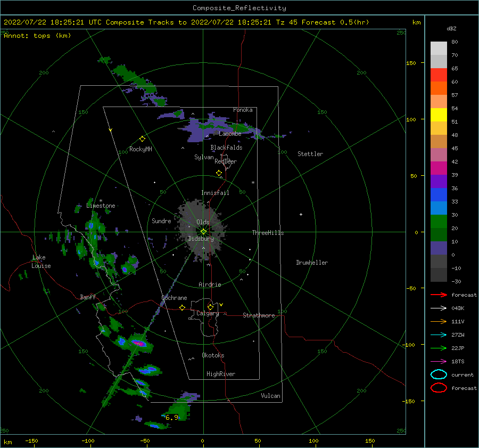Select the Sundre label
The height and width of the screenshot is (448, 479).
tap(161, 221)
